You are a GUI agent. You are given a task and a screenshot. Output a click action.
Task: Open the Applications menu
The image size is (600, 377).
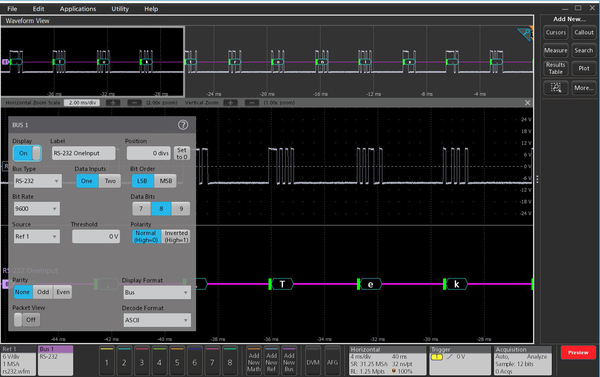tap(78, 8)
